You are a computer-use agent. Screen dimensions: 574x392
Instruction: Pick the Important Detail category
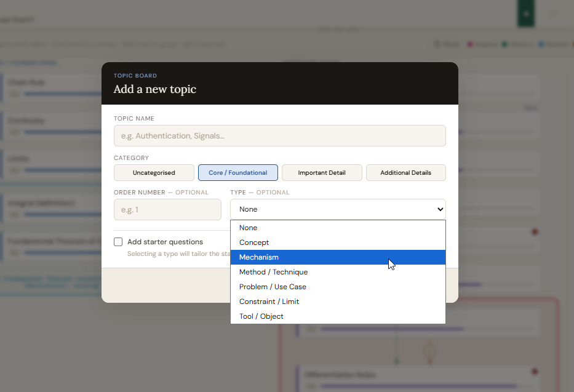pos(322,173)
